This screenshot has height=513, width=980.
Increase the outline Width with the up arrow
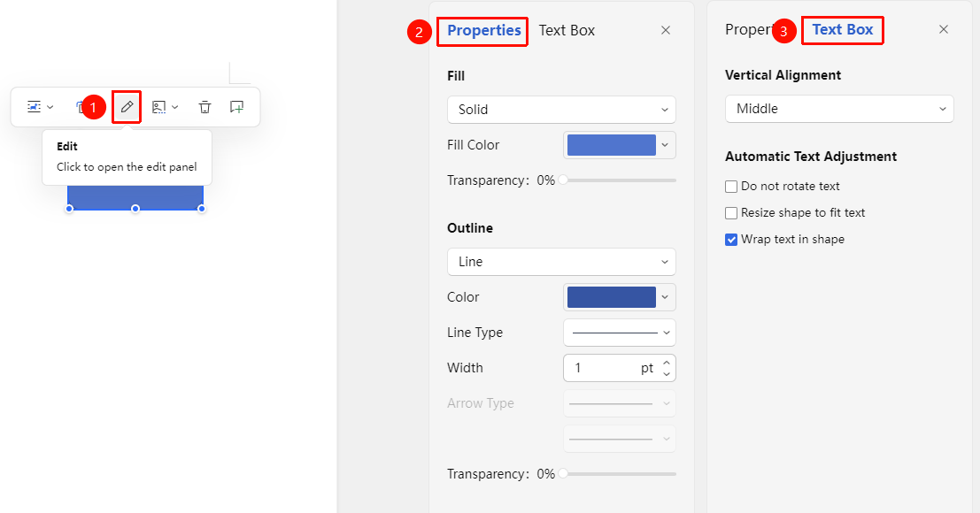667,363
